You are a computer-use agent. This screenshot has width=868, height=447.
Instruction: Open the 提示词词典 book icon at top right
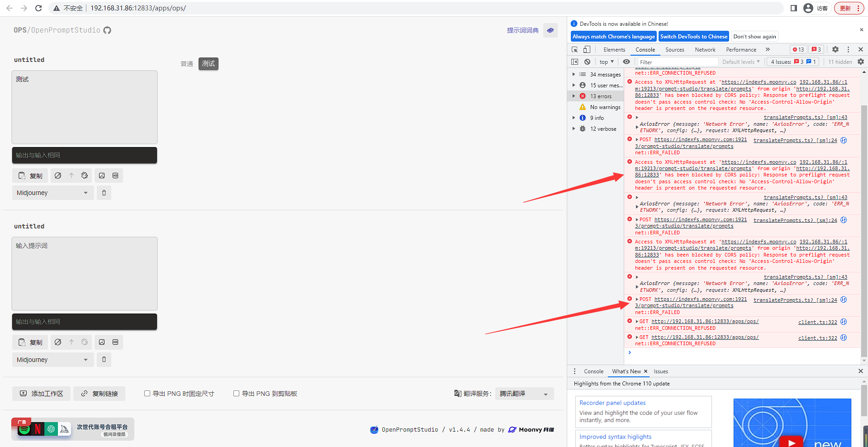click(x=550, y=30)
